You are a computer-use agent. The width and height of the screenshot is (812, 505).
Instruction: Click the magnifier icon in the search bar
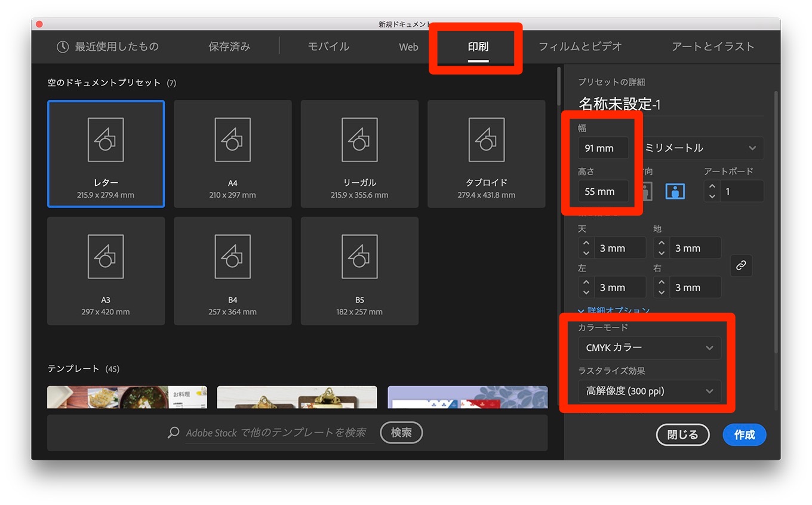[x=174, y=432]
